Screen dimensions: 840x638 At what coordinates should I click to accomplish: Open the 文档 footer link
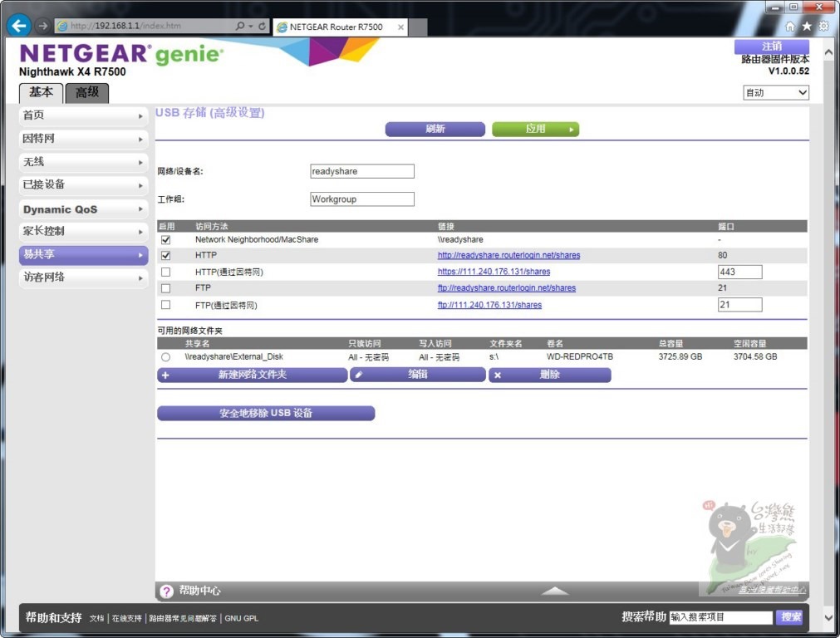(96, 618)
